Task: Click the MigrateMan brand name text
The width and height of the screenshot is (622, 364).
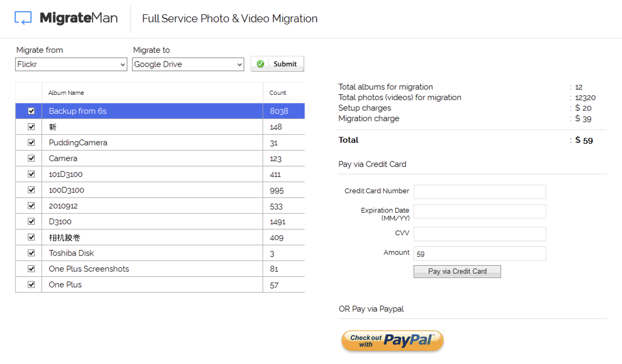Action: (x=79, y=18)
